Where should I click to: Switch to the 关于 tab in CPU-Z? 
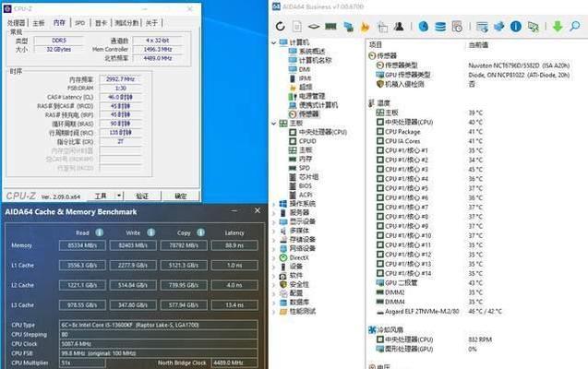[151, 23]
